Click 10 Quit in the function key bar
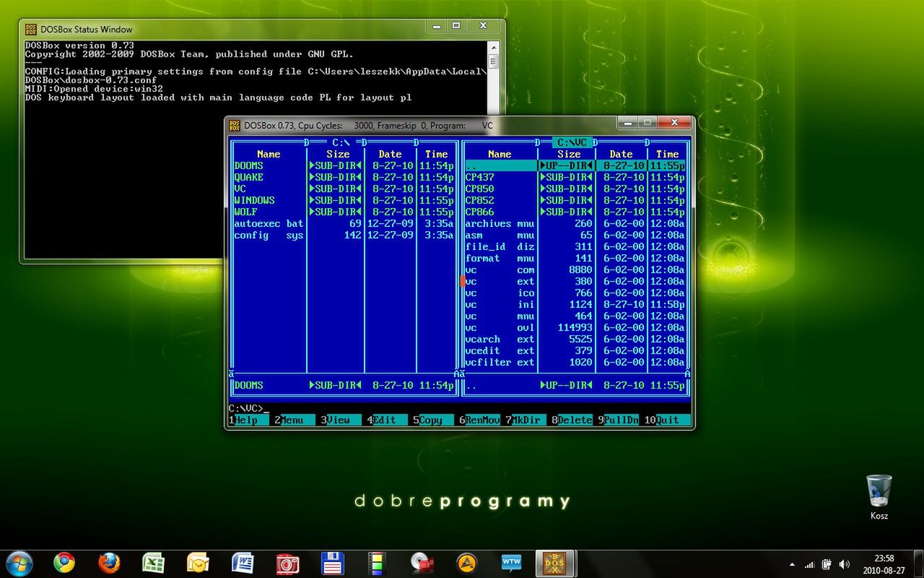This screenshot has height=578, width=924. coord(667,420)
